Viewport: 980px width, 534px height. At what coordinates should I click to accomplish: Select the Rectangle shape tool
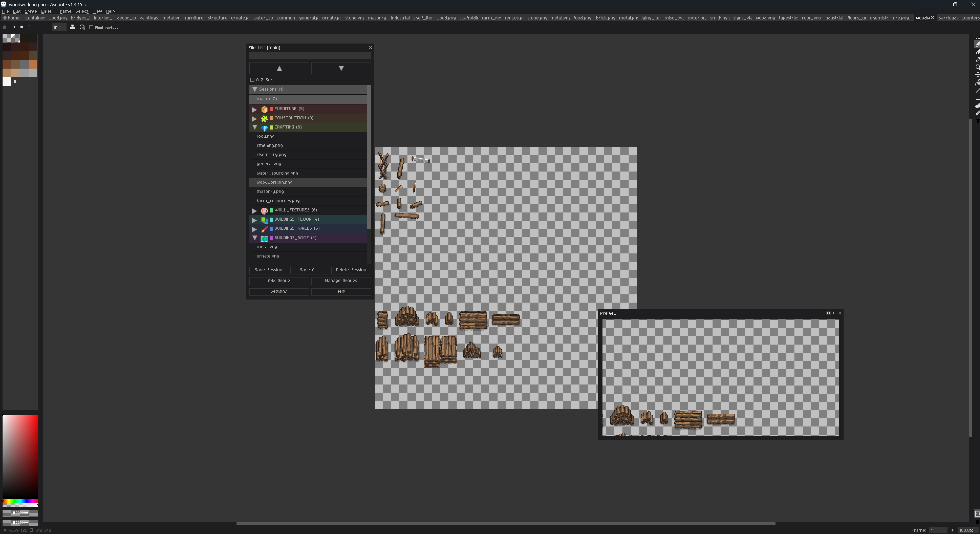tap(977, 98)
